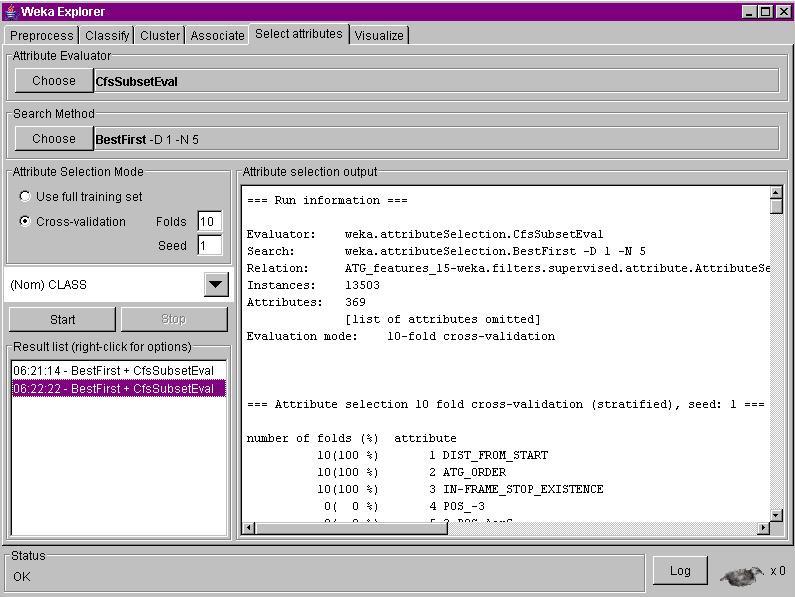Switch to the Preprocess tab
Image resolution: width=795 pixels, height=597 pixels.
(42, 36)
